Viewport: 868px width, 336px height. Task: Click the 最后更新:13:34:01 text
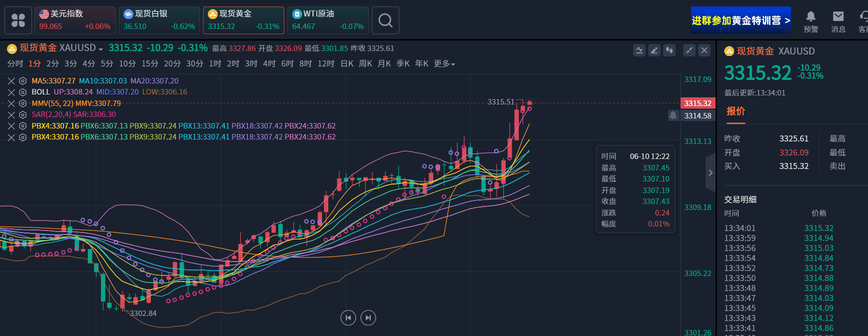755,93
